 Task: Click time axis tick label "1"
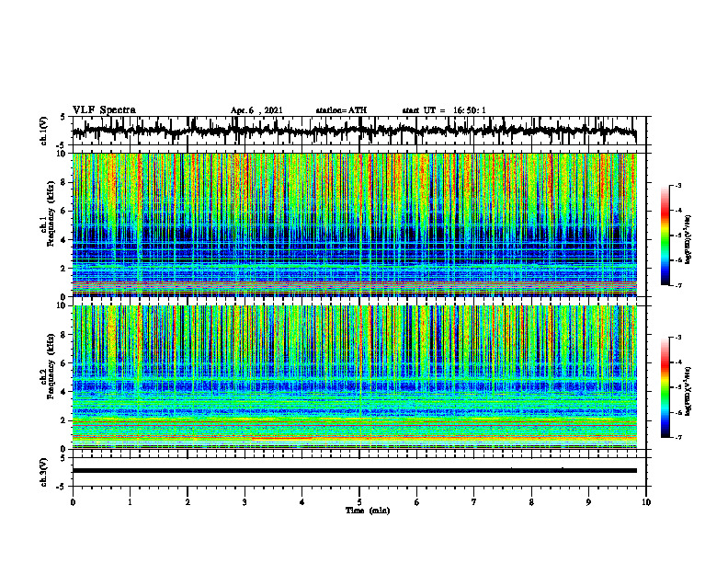(130, 502)
